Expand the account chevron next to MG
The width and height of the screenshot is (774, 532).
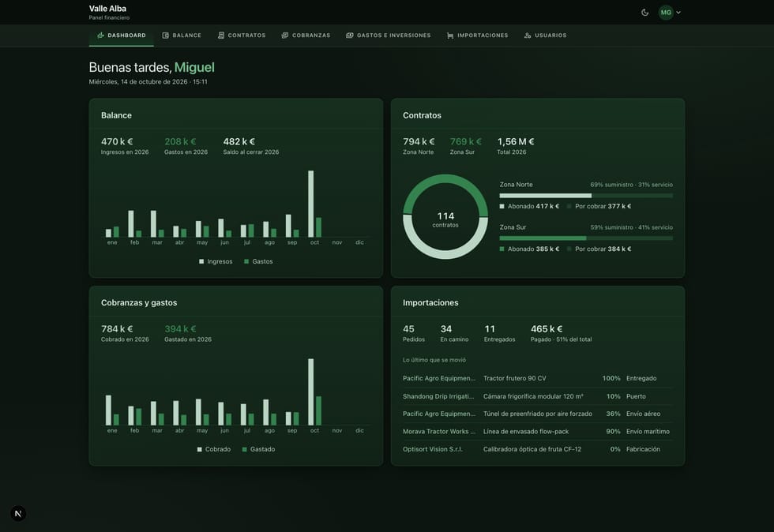678,13
